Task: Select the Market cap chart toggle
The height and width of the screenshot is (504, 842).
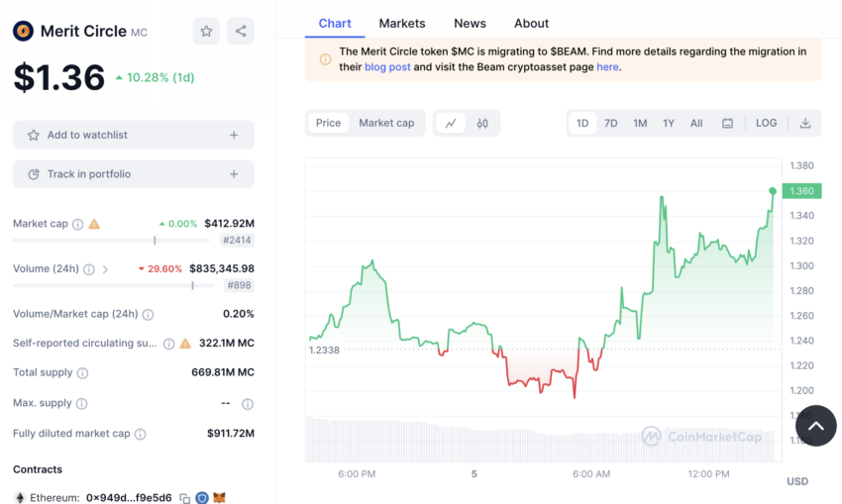Action: coord(386,123)
